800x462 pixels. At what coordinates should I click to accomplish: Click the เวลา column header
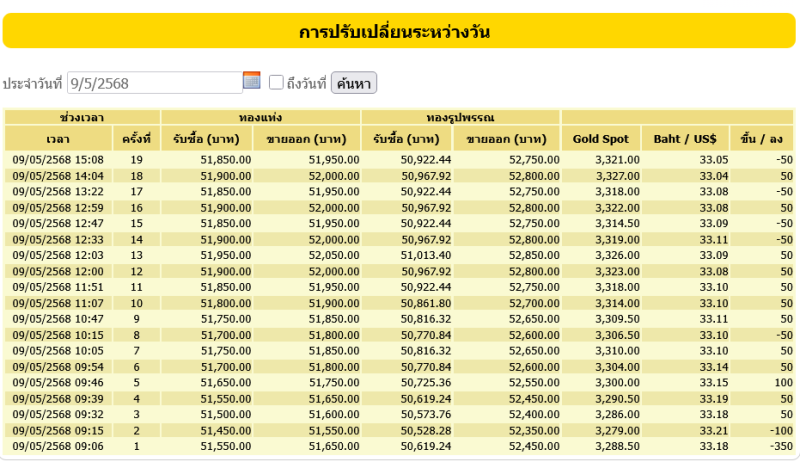pos(58,139)
